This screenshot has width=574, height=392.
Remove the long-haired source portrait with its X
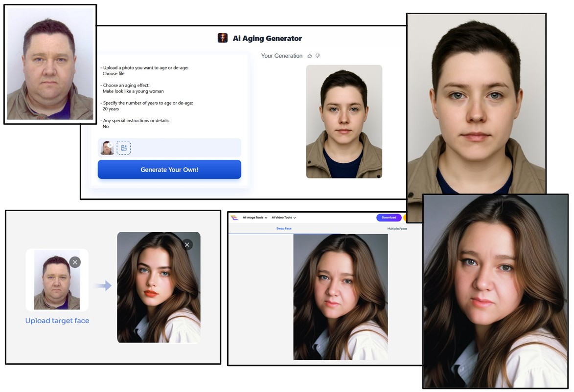click(187, 244)
